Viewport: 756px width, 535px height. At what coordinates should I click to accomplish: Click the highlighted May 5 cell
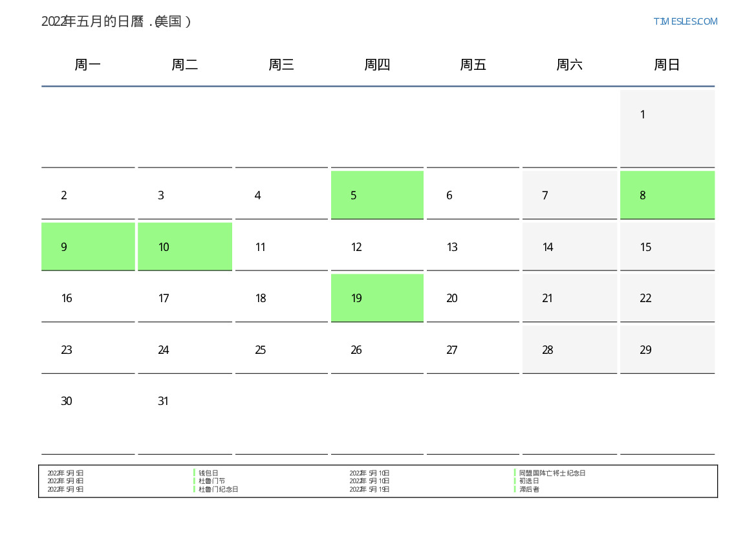coord(377,195)
